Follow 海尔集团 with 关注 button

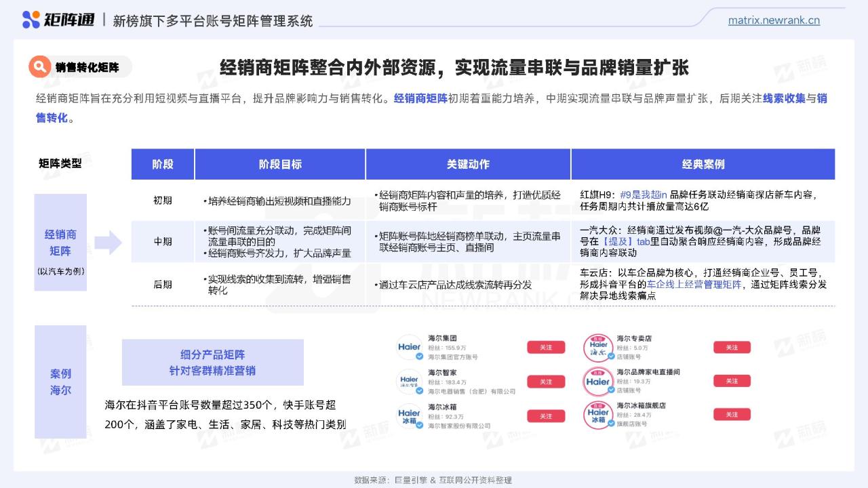point(546,347)
